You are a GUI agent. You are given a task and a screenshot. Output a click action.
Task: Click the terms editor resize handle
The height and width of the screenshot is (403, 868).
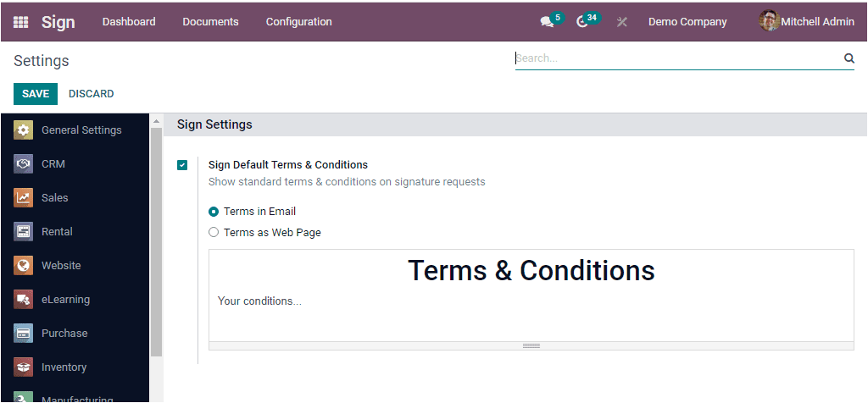point(531,345)
